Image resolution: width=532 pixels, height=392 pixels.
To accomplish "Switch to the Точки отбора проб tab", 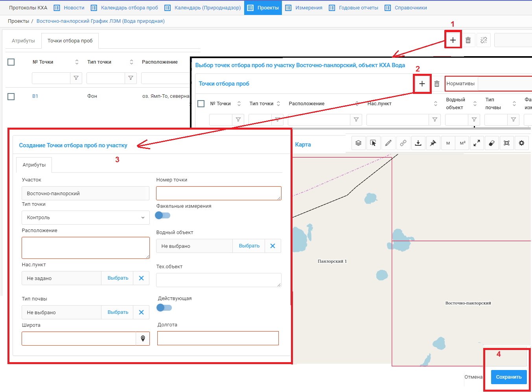I will click(70, 41).
